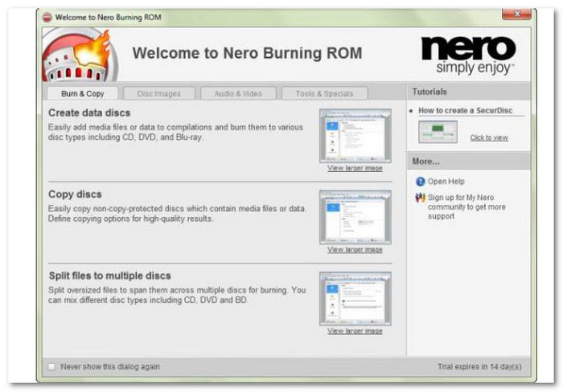Click the Tutorials panel header
563x392 pixels.
click(469, 92)
